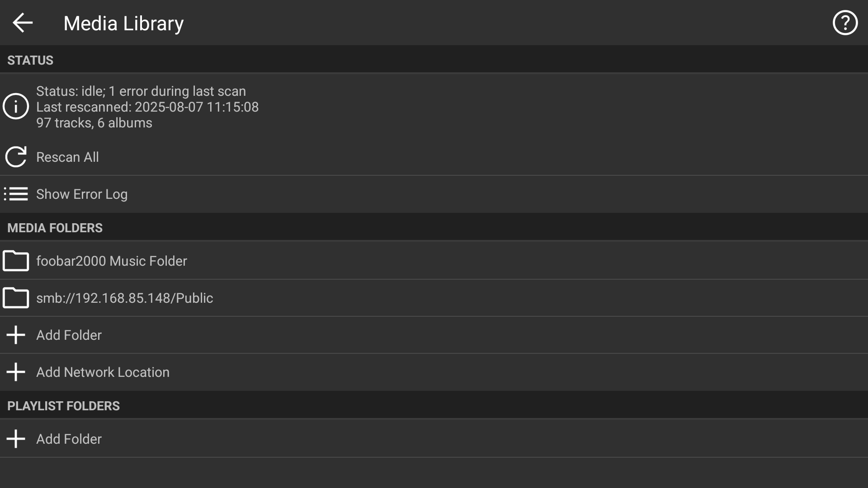Select the foobar2000 Music Folder entry
The height and width of the screenshot is (488, 868).
[112, 261]
